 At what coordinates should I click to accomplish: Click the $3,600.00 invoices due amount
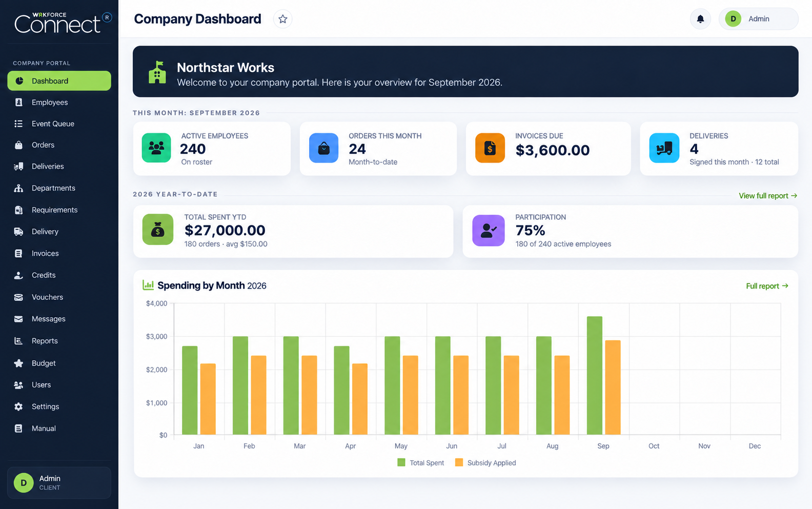[x=553, y=150]
